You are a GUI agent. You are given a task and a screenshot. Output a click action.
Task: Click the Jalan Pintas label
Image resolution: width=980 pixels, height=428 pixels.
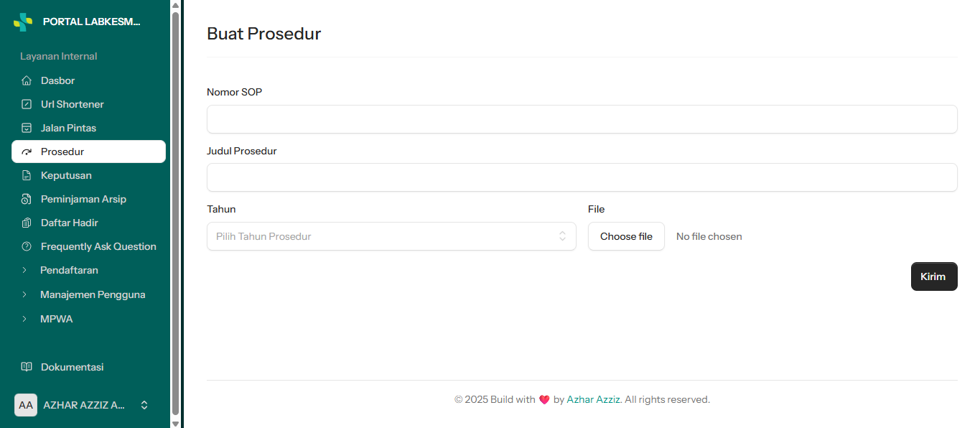pos(68,128)
